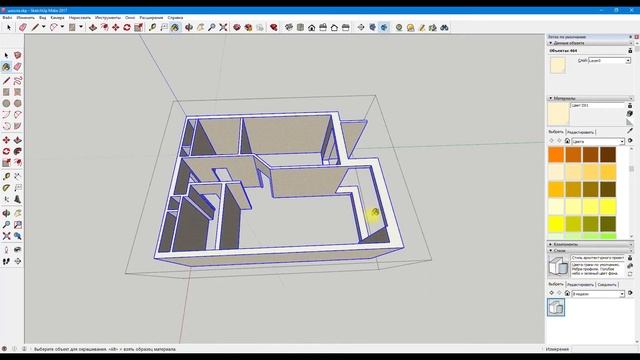640x360 pixels.
Task: Click the style name field in Стили panel
Action: pos(598,258)
